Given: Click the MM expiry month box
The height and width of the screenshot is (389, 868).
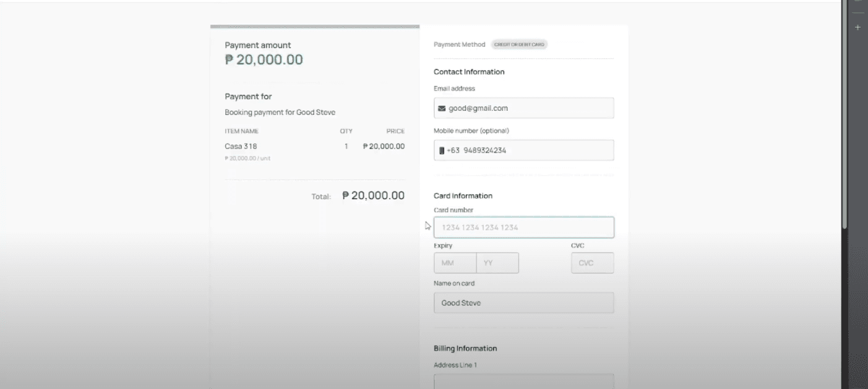Looking at the screenshot, I should point(455,263).
